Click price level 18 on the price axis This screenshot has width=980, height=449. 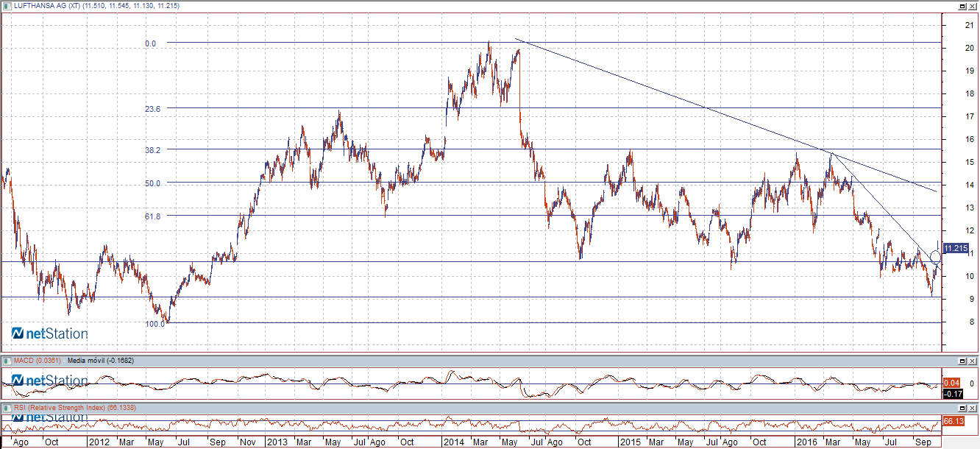pyautogui.click(x=969, y=93)
